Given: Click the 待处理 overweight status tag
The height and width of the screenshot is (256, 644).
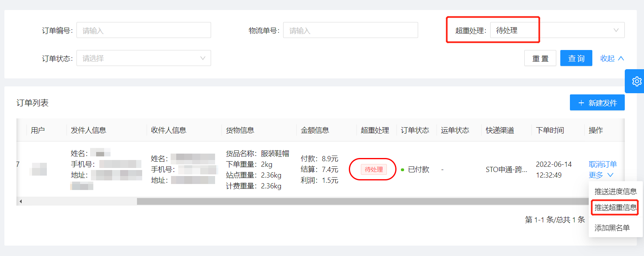Looking at the screenshot, I should coord(374,170).
